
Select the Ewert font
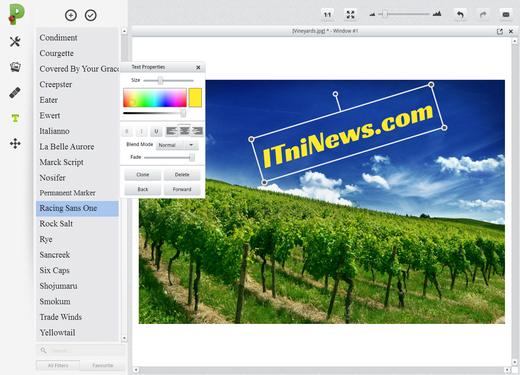coord(77,116)
